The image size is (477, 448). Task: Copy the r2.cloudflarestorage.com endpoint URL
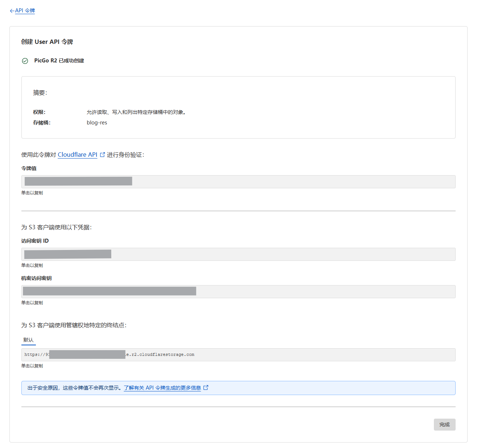tap(238, 355)
